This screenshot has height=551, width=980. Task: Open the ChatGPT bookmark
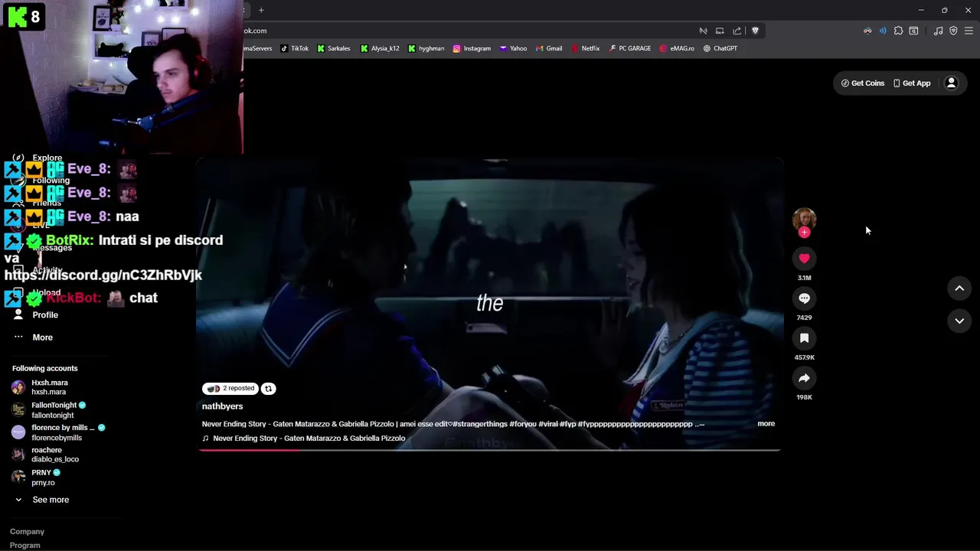click(720, 48)
